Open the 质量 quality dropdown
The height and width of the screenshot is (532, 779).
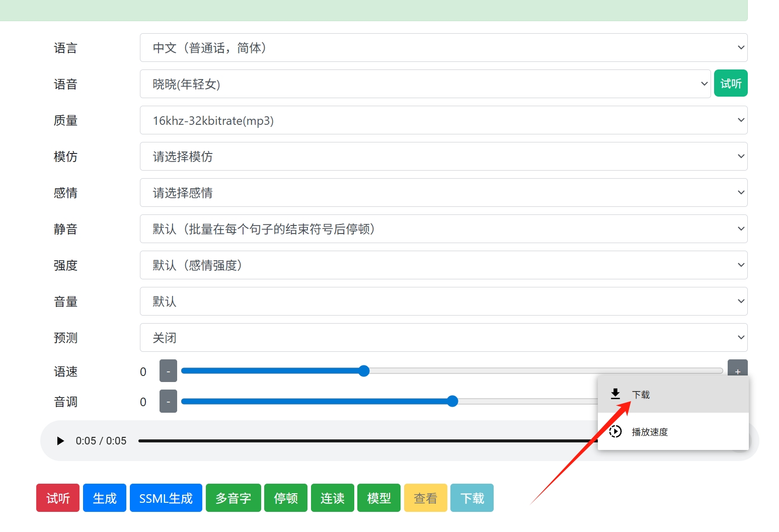click(443, 120)
